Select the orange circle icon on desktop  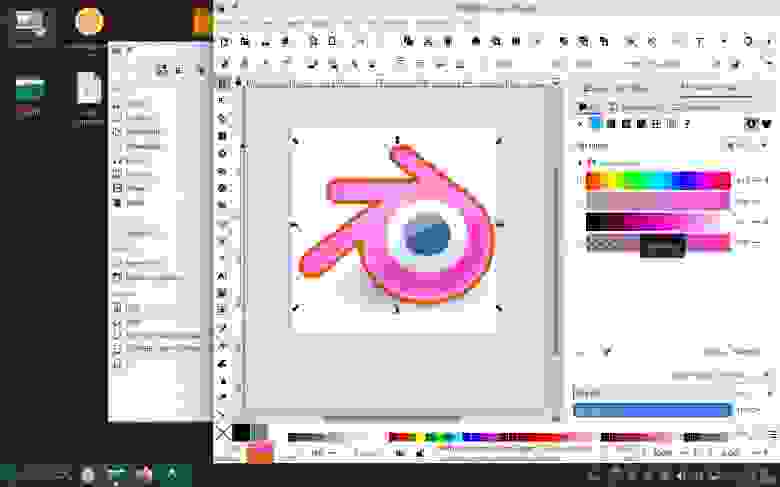[x=89, y=21]
